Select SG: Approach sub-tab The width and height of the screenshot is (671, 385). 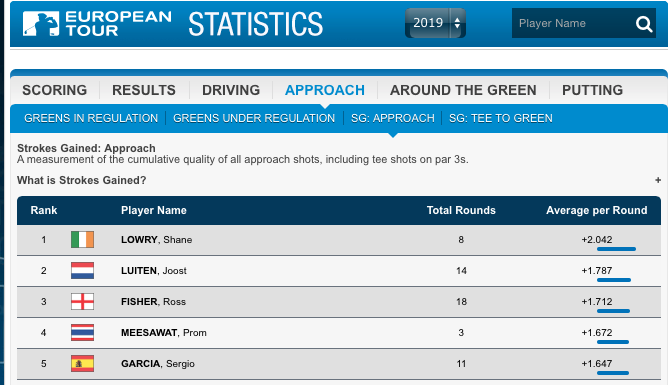pos(392,118)
